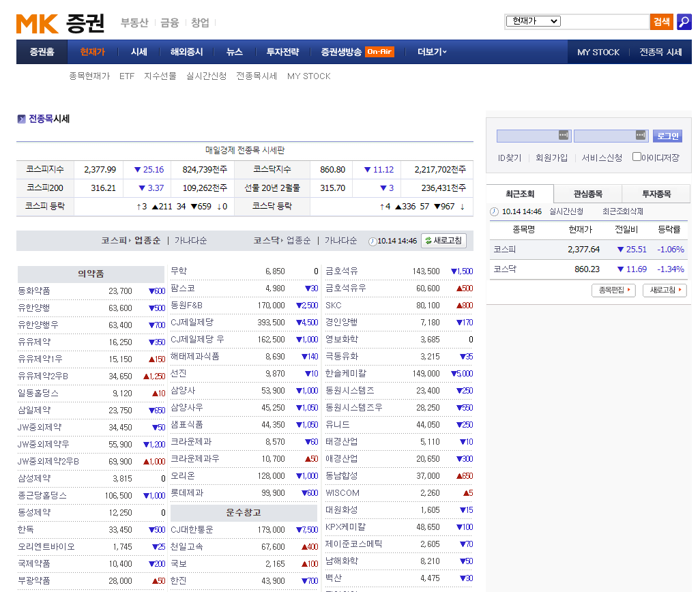The width and height of the screenshot is (700, 592).
Task: Open the KPX케미칼 stock
Action: [x=345, y=527]
